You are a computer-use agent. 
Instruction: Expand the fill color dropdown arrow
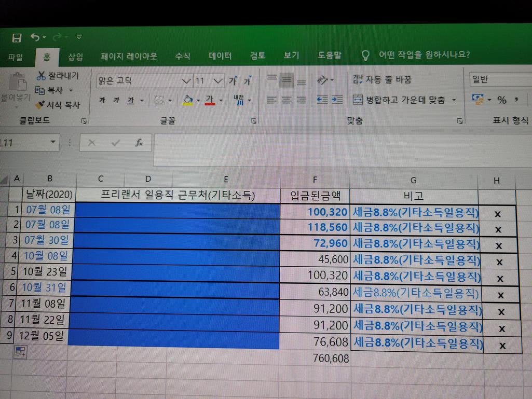coord(198,101)
